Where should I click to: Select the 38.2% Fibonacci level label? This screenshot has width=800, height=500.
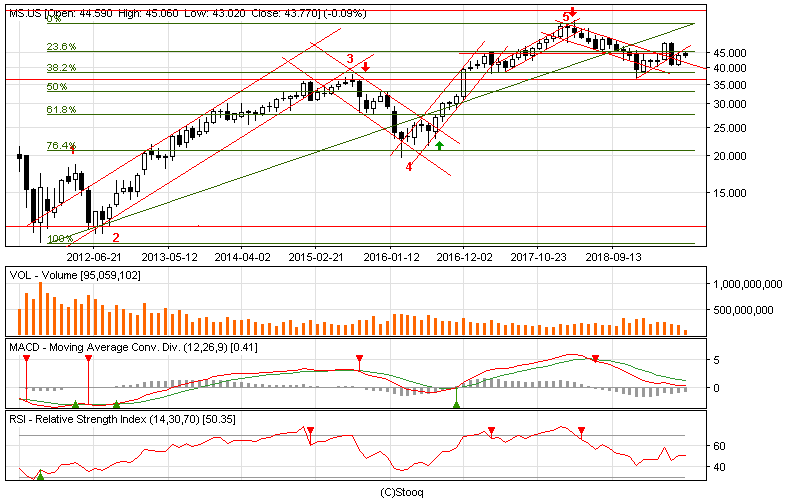(61, 67)
